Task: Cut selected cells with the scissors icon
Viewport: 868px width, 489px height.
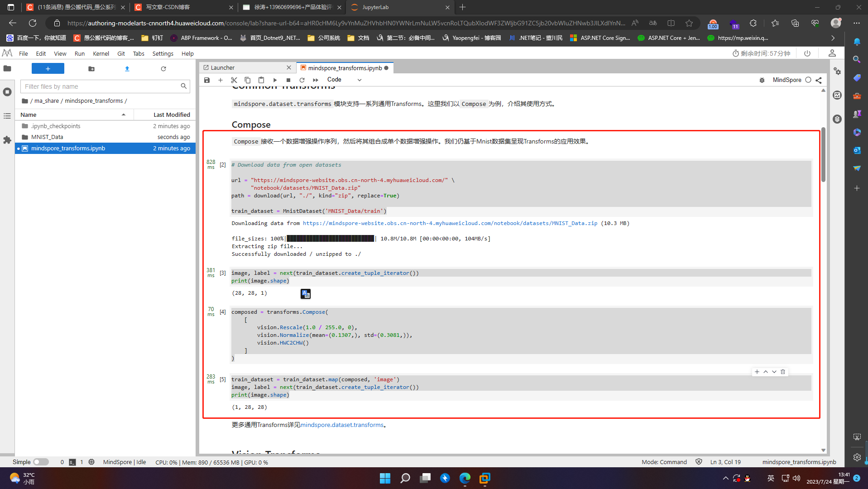Action: pos(234,80)
